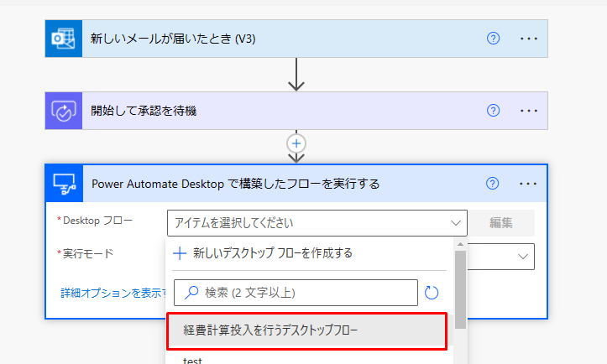Open the Desktop フロー dropdown アイテムを選択してください
This screenshot has height=364, width=607.
(317, 223)
